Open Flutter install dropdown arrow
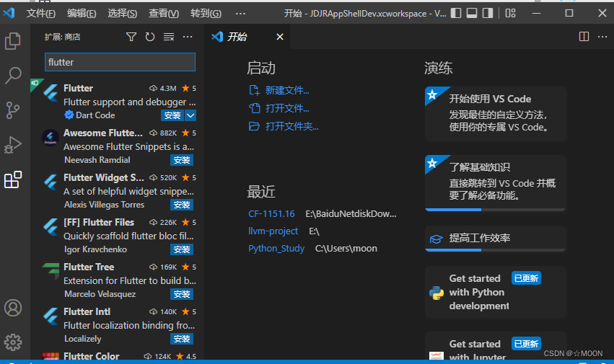The width and height of the screenshot is (614, 364). 190,115
